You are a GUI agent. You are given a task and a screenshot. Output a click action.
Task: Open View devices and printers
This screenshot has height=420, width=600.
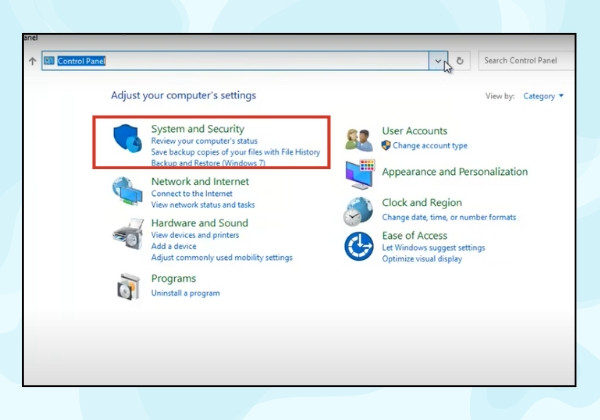coord(195,235)
